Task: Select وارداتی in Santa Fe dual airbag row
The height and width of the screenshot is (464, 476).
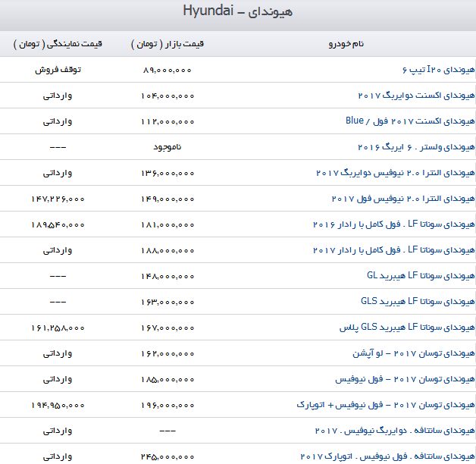Action: tap(58, 431)
